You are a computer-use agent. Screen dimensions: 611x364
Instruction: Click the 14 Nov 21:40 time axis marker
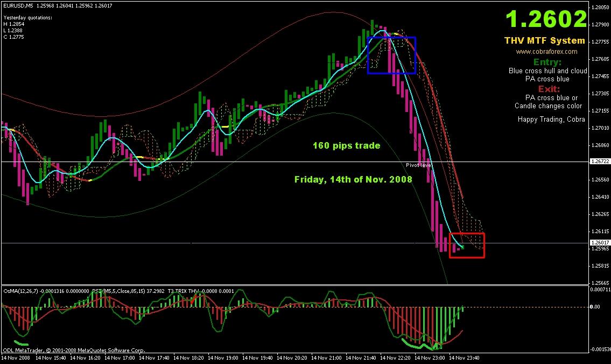361,358
